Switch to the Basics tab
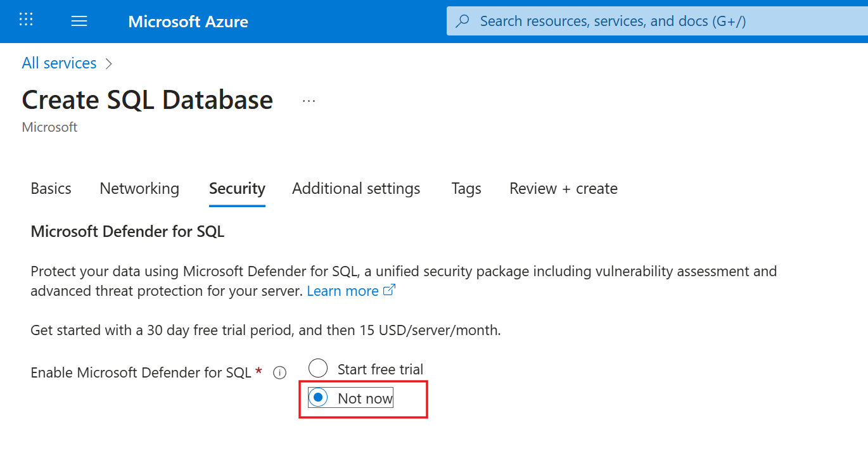The width and height of the screenshot is (868, 451). coord(51,188)
